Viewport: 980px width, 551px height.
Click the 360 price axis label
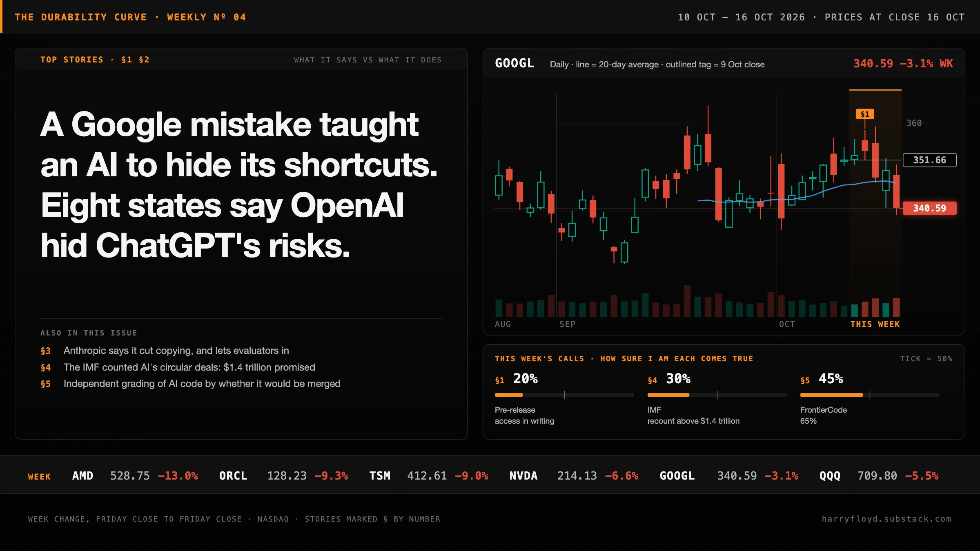tap(914, 123)
